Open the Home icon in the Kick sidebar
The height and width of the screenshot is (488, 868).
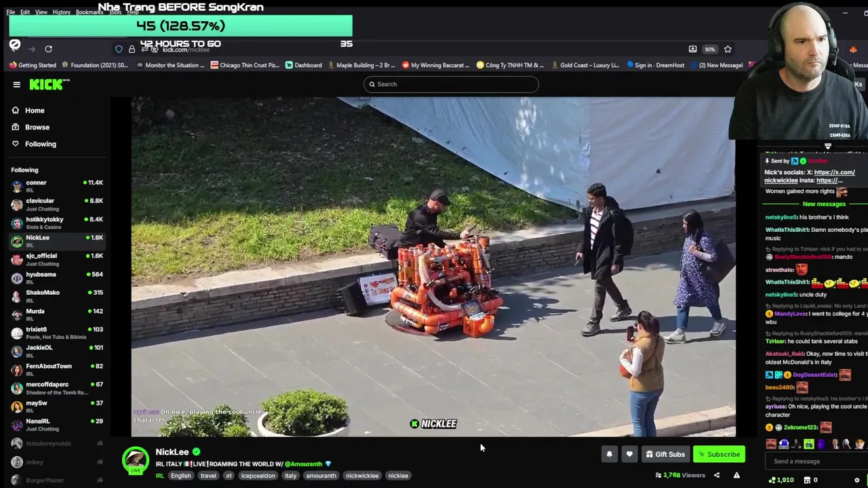click(x=15, y=110)
